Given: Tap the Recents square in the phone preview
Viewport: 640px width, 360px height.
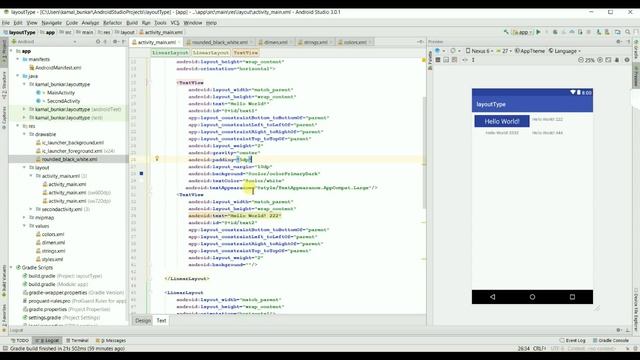Looking at the screenshot, I should pos(572,297).
